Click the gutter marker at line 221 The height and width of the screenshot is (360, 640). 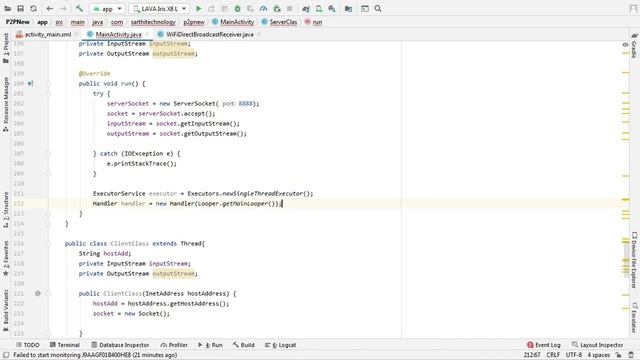pos(38,293)
